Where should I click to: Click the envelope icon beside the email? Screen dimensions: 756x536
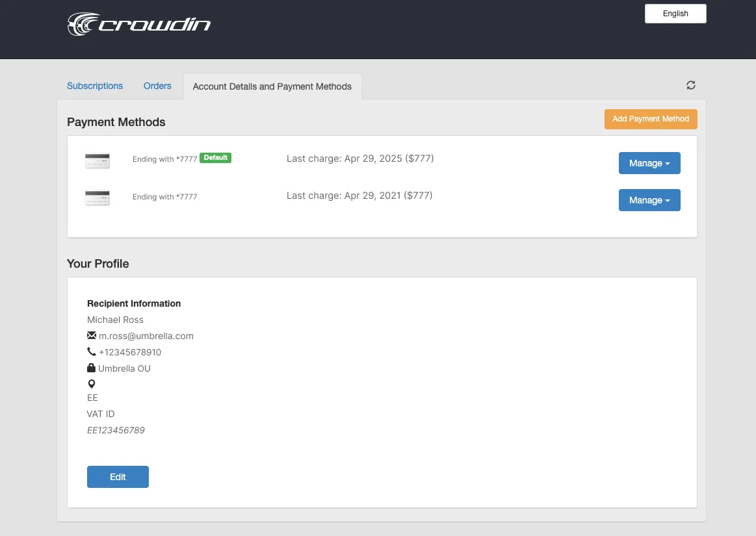coord(92,336)
